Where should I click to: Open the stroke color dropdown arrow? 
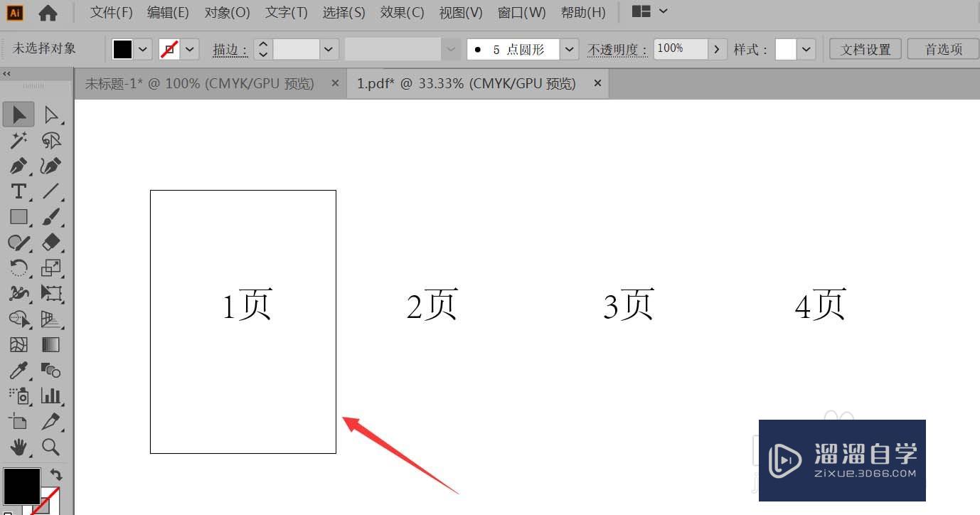(190, 49)
